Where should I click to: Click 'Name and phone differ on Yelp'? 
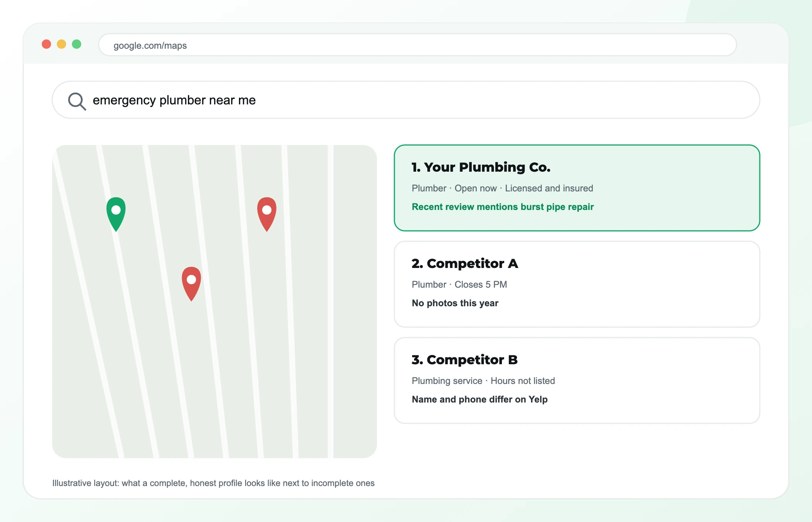[480, 399]
